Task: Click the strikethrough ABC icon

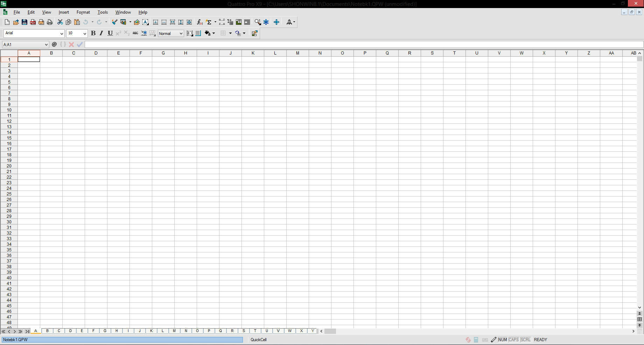Action: pyautogui.click(x=135, y=33)
